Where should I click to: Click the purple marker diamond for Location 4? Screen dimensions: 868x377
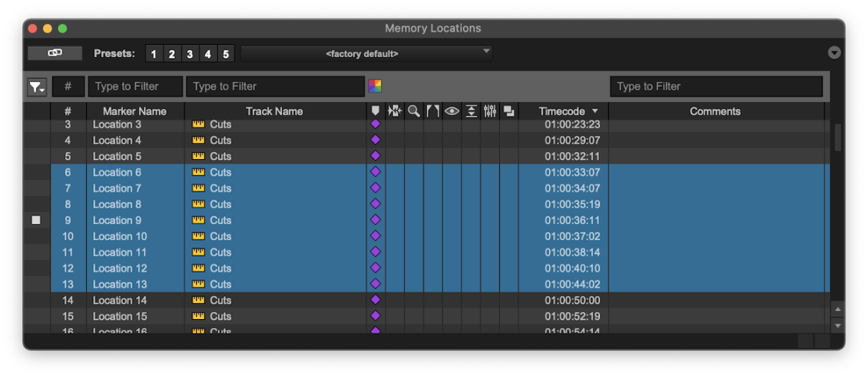tap(375, 140)
